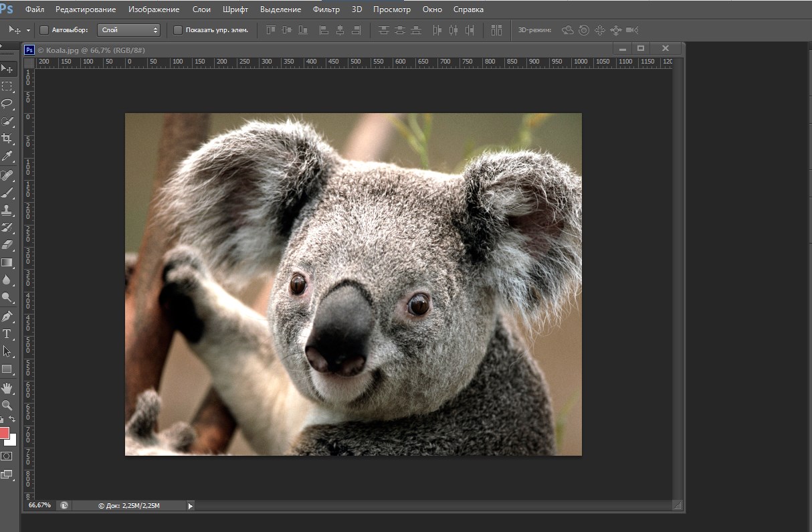Activate the Eraser tool
Screen dimensions: 812x532
coord(7,245)
